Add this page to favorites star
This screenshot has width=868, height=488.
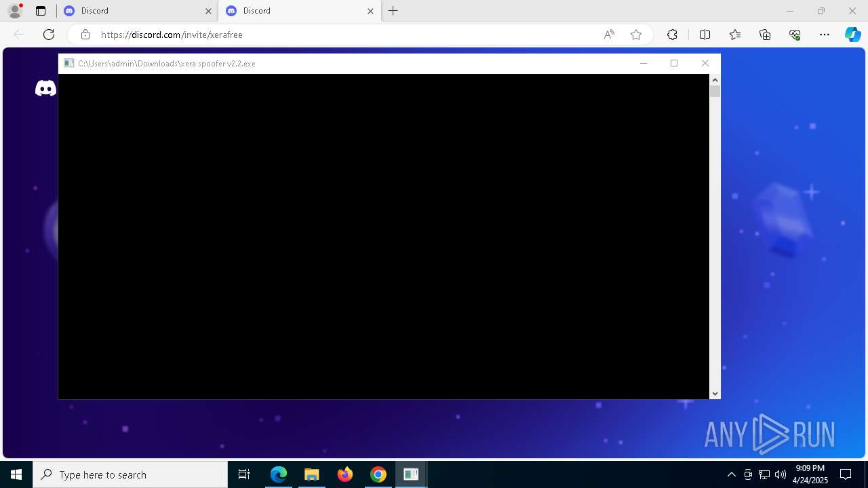click(636, 35)
